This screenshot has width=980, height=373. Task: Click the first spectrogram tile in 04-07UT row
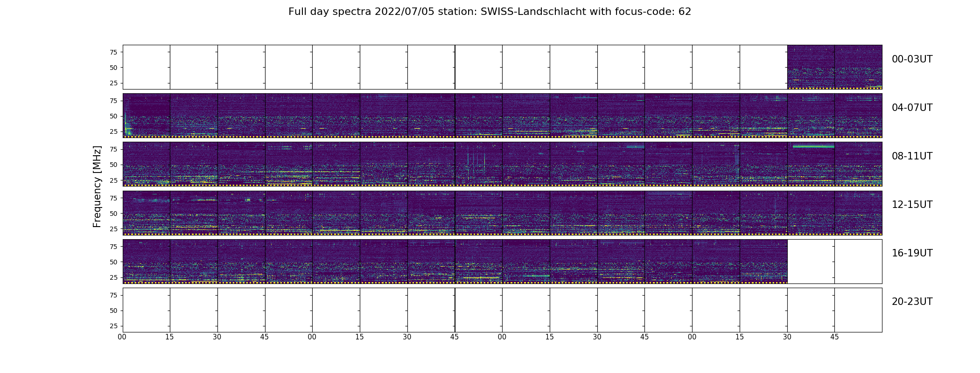[147, 116]
